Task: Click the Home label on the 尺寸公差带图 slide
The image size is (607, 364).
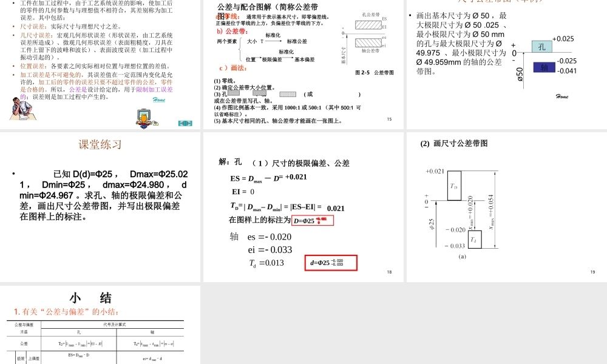Action: [x=561, y=96]
